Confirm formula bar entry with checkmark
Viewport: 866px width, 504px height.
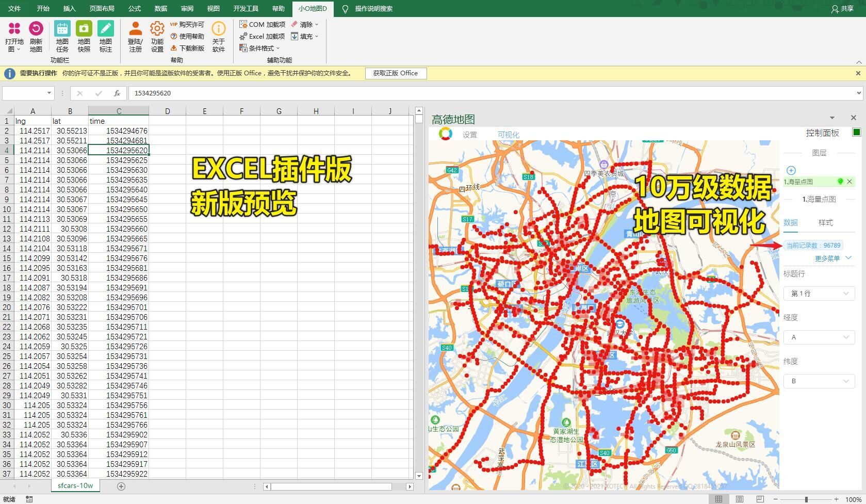click(99, 93)
